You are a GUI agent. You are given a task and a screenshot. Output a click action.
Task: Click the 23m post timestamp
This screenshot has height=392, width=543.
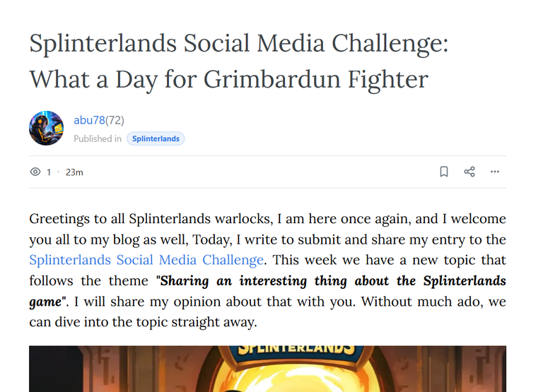(74, 172)
